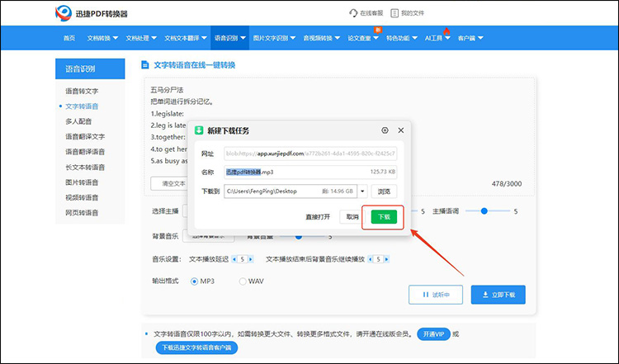
Task: Adjust the 背景音量 slider handle
Action: (299, 237)
